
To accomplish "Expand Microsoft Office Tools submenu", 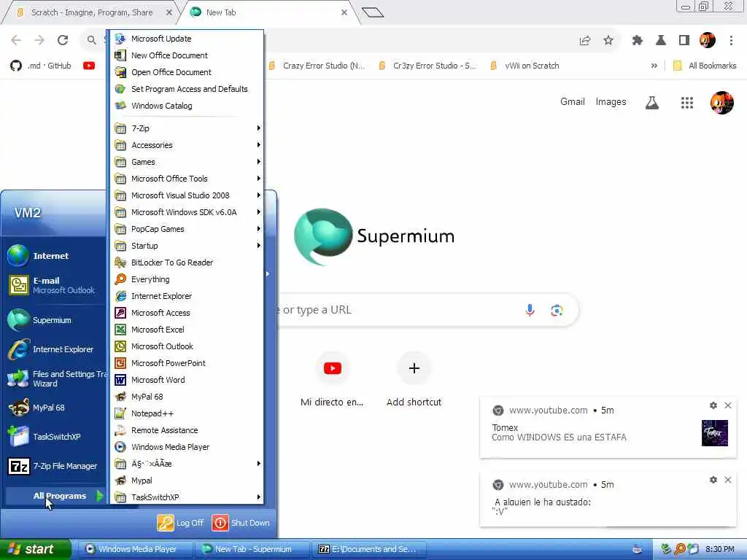I will click(187, 179).
